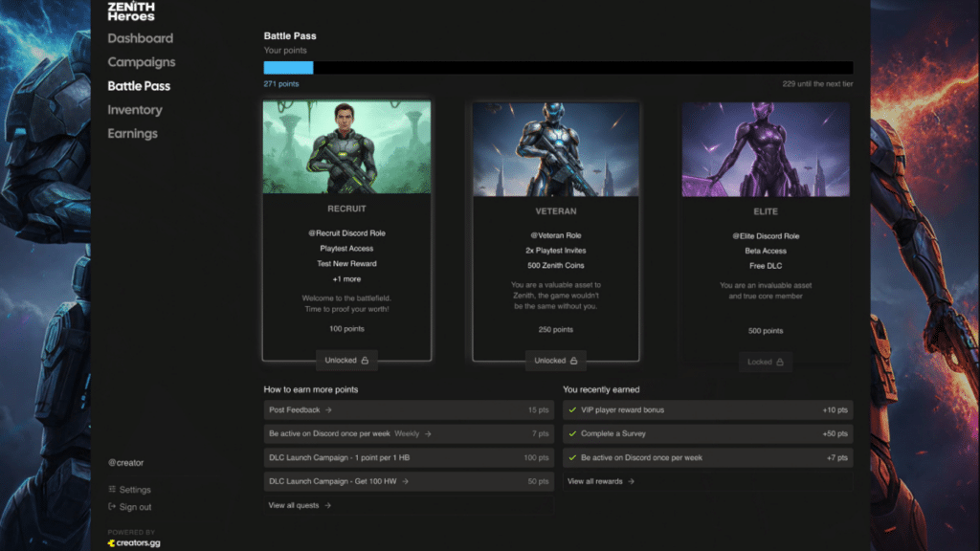This screenshot has height=551, width=980.
Task: Click the Sign out door icon
Action: point(112,507)
